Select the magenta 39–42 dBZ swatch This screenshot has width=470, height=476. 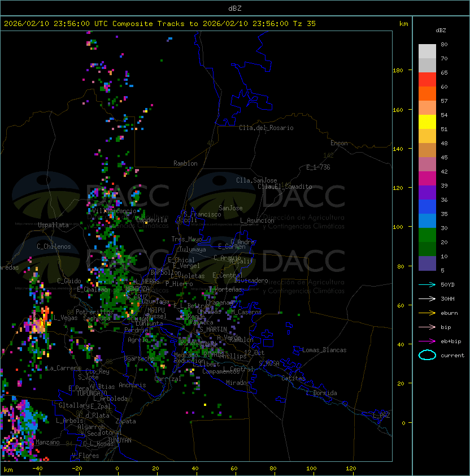(427, 178)
